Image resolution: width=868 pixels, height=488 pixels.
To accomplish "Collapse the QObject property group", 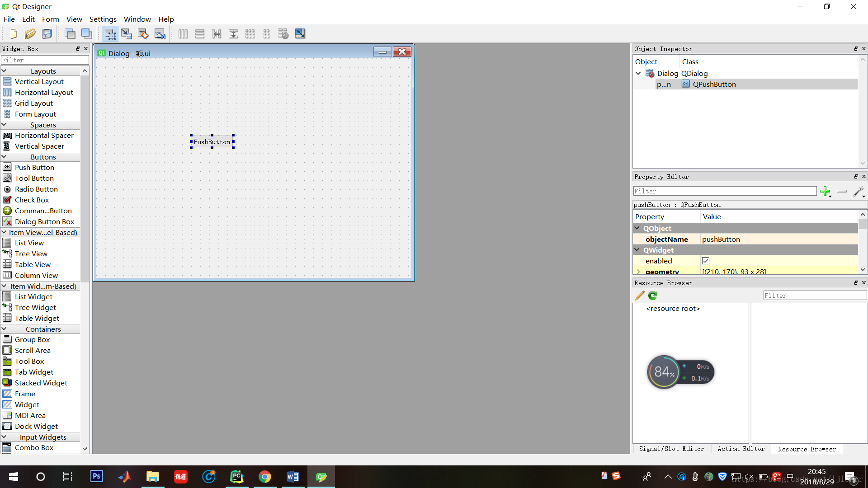I will point(637,228).
